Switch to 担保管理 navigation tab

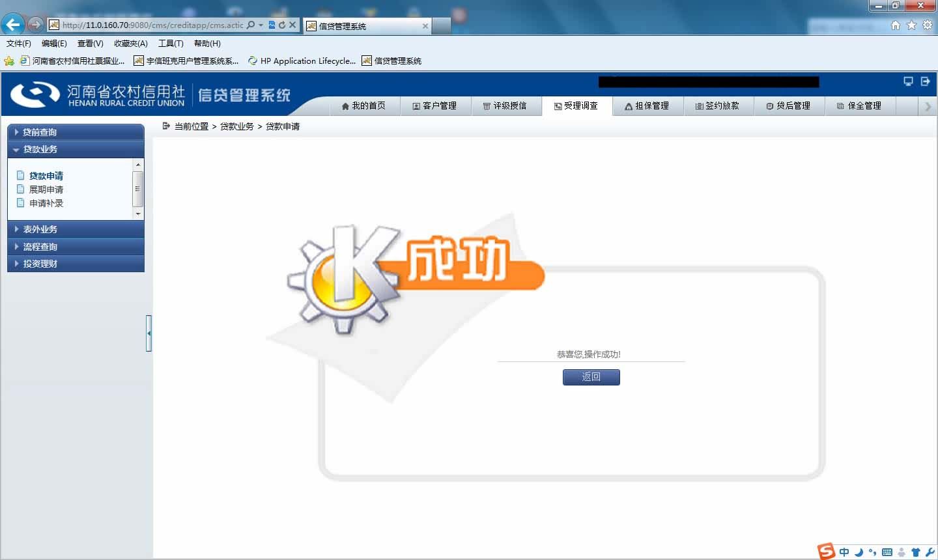coord(647,105)
